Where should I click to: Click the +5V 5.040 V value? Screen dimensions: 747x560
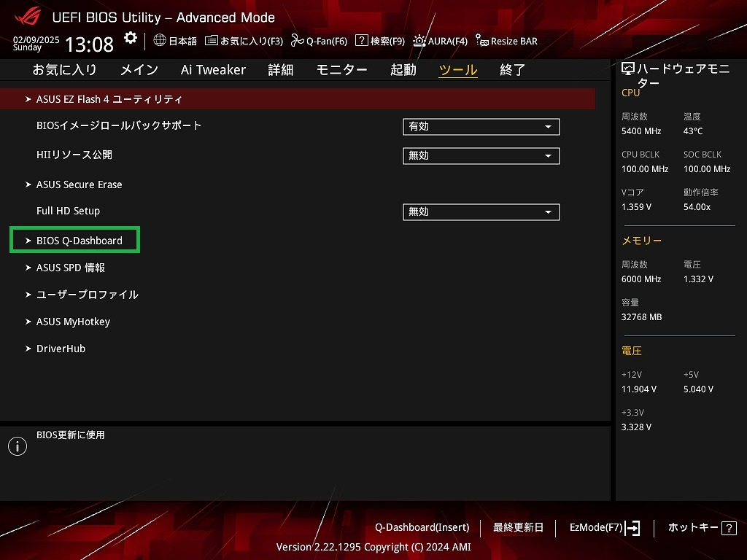tap(698, 389)
